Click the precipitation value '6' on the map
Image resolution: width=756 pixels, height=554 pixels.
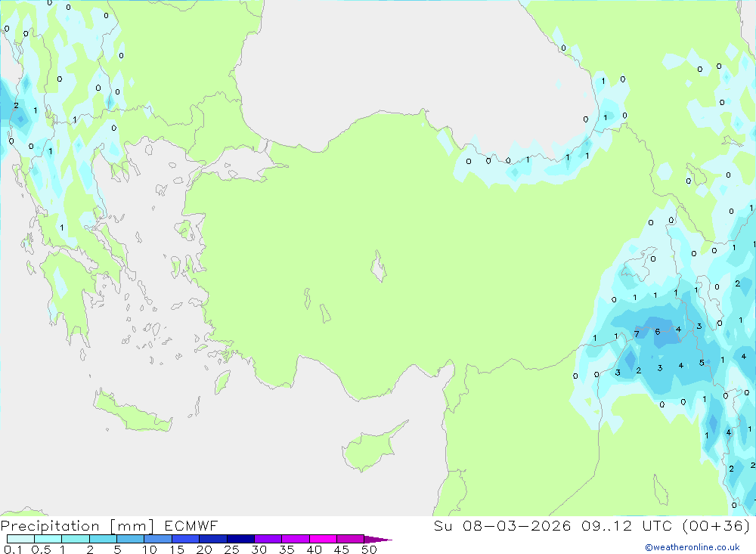click(657, 332)
